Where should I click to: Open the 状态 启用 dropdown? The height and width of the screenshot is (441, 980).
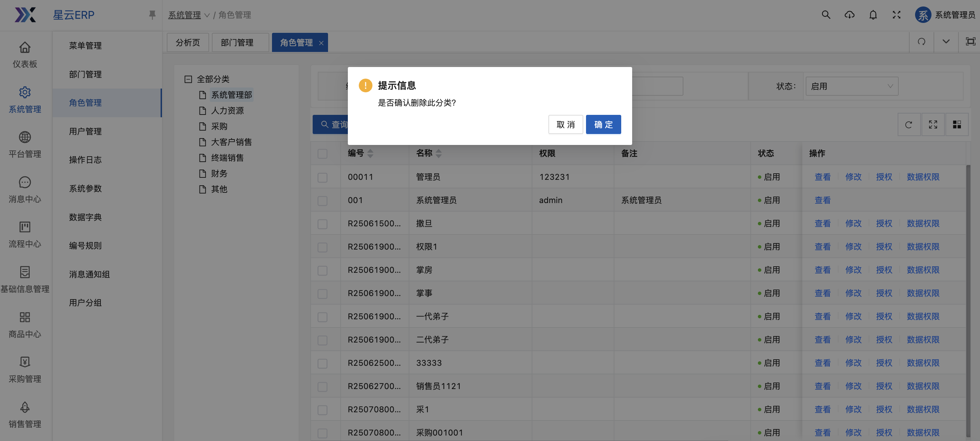tap(852, 86)
